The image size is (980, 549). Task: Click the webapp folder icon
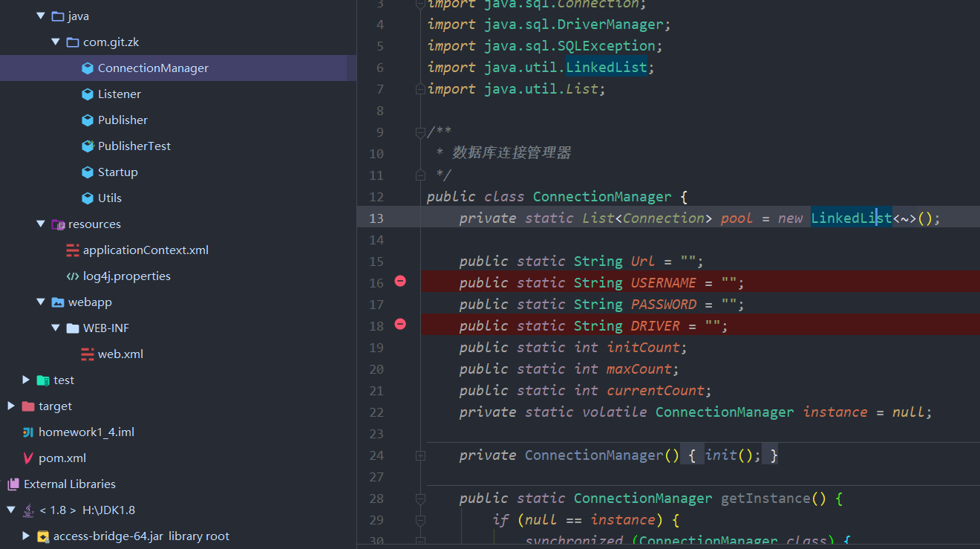coord(58,302)
